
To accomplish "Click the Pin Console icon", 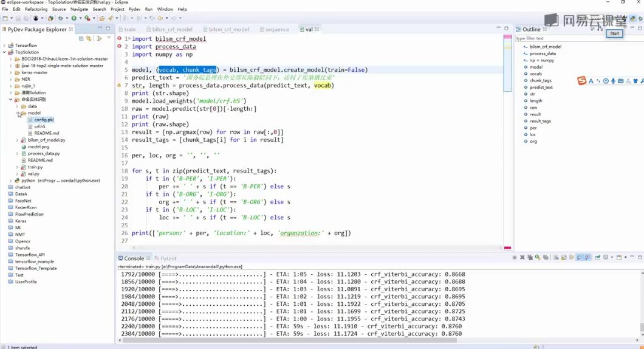I will click(x=598, y=257).
